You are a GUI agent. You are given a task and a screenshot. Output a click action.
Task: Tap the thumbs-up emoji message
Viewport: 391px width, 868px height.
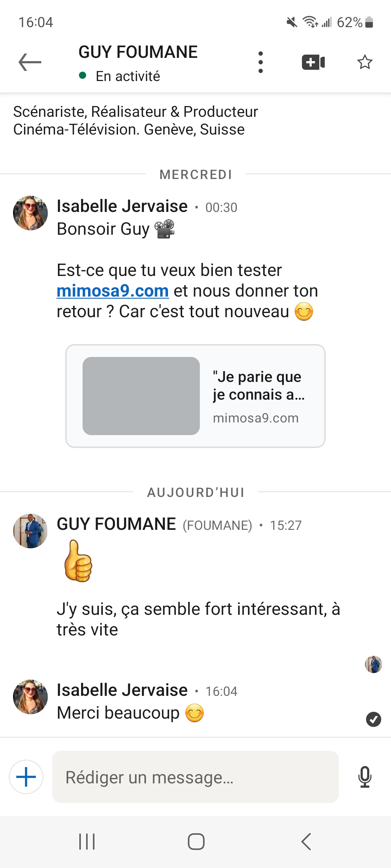pos(78,561)
